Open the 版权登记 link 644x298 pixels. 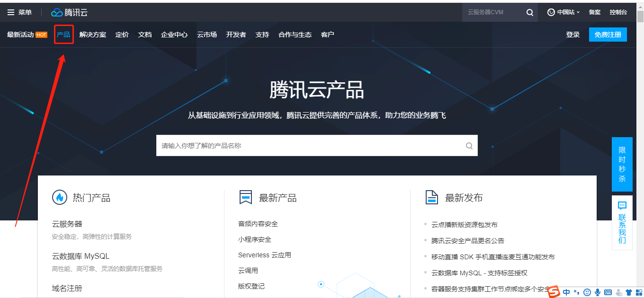pos(251,286)
